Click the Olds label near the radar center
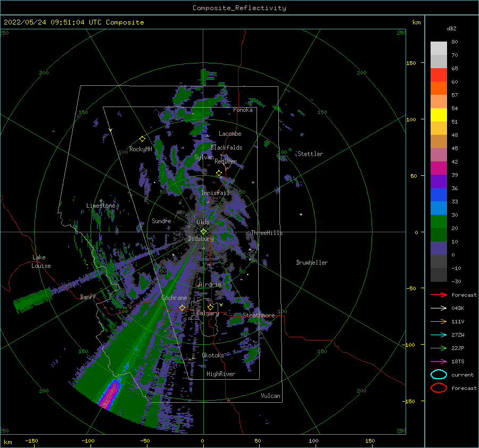The height and width of the screenshot is (448, 479). point(203,222)
